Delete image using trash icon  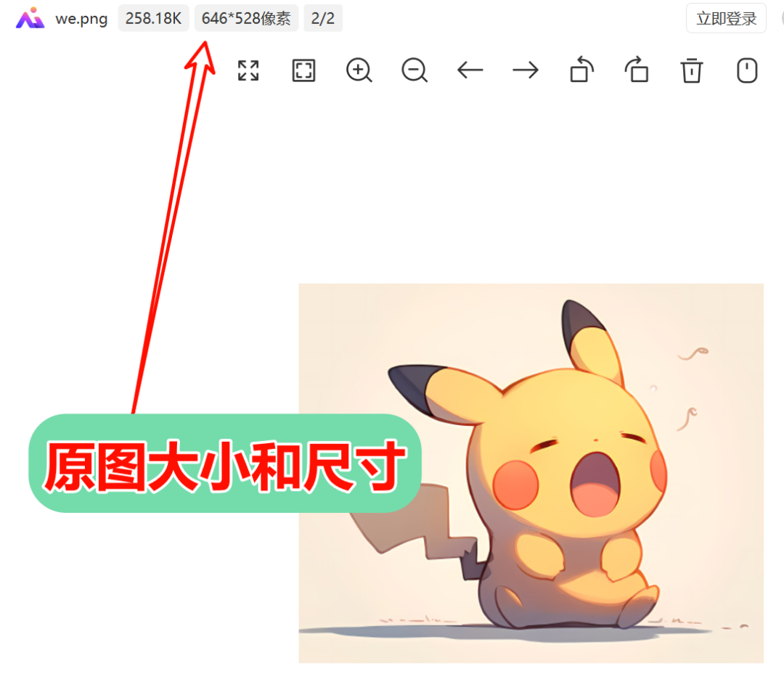[692, 70]
